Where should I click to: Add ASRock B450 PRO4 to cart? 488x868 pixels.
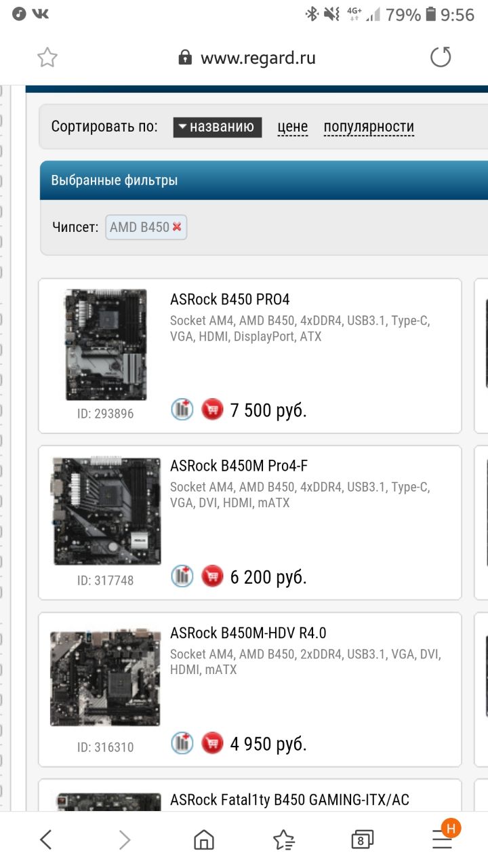[x=212, y=410]
